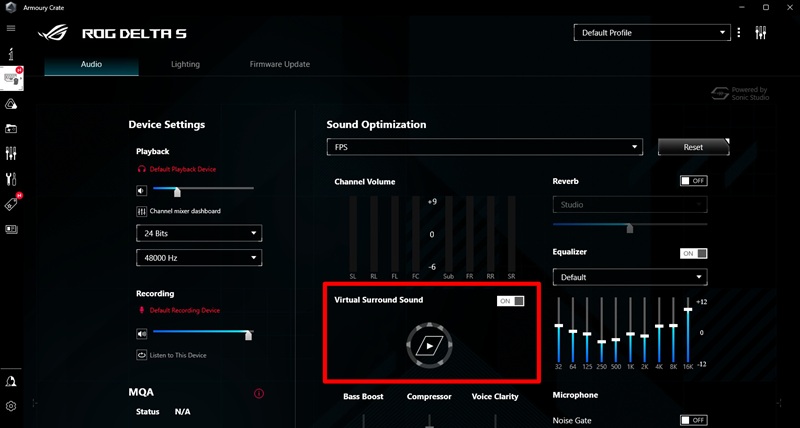Screen dimensions: 800x428
Task: Open the Studio reverb preset dropdown
Action: pyautogui.click(x=630, y=205)
